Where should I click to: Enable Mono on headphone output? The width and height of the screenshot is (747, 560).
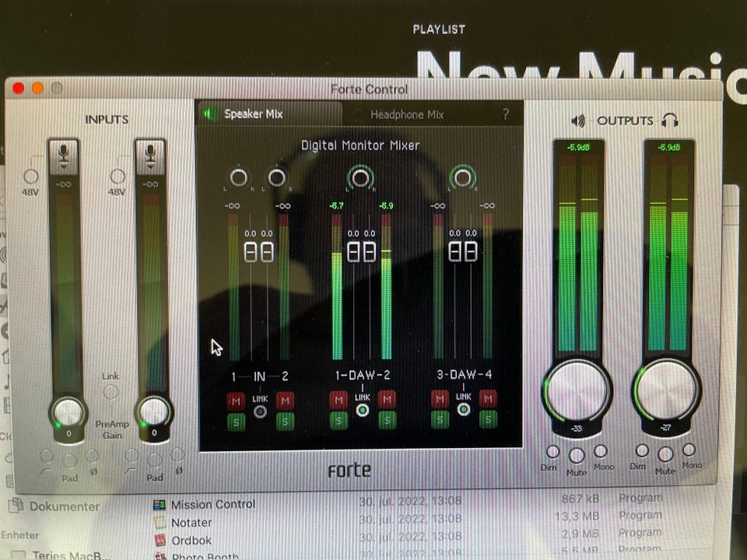(x=689, y=449)
